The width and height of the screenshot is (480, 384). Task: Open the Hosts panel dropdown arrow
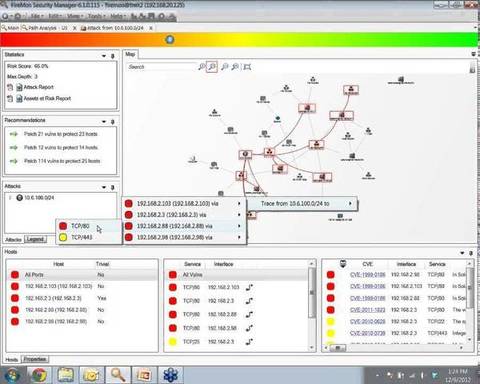[x=462, y=253]
